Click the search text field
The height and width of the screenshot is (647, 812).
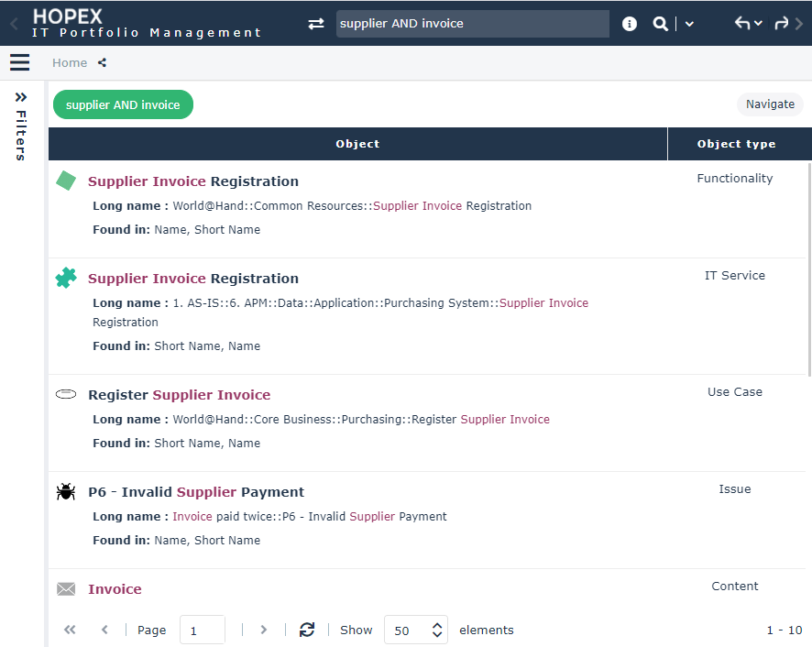click(x=472, y=24)
